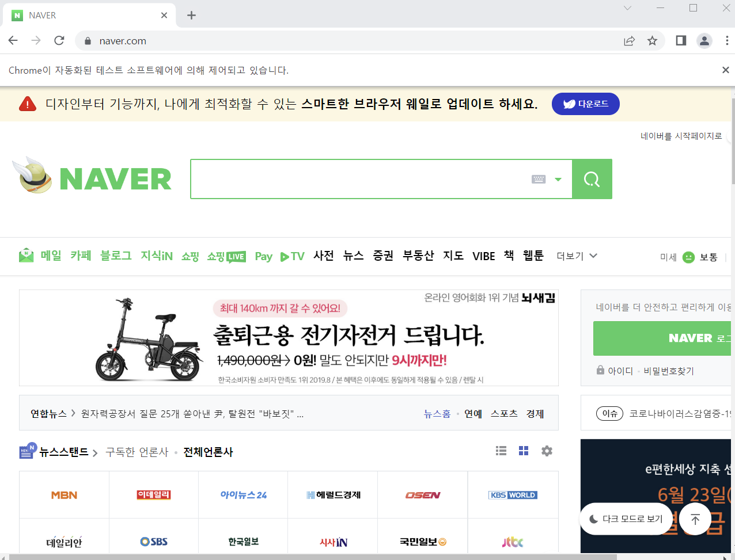Open the 카페 menu item

coord(81,256)
